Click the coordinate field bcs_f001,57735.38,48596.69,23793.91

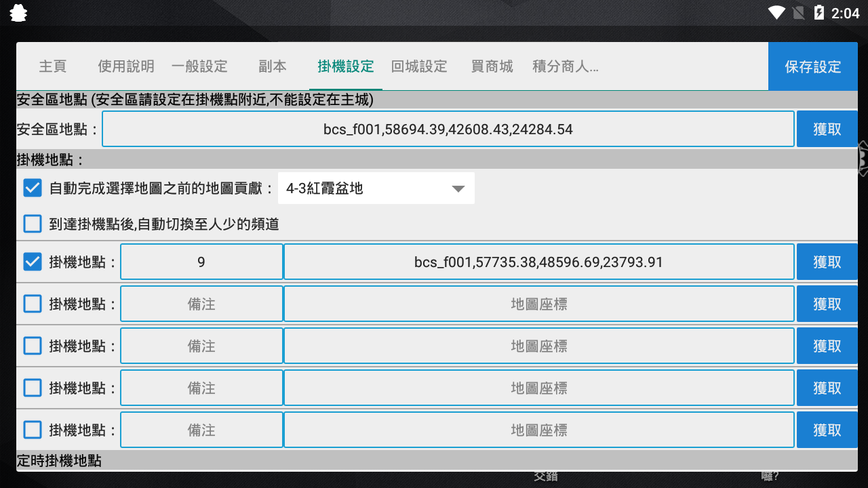click(539, 262)
